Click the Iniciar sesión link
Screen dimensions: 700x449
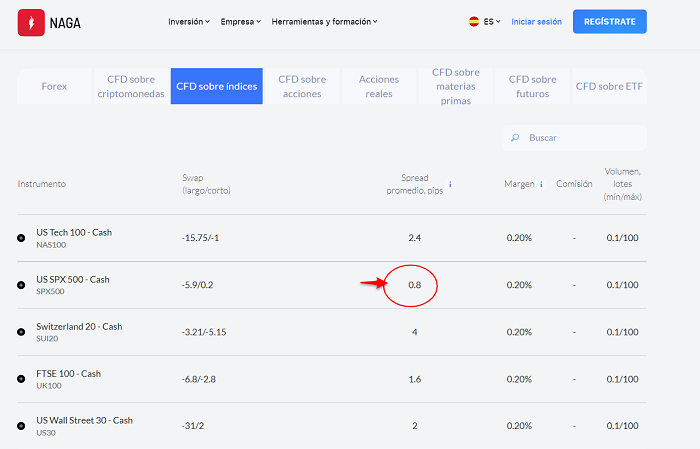point(537,21)
